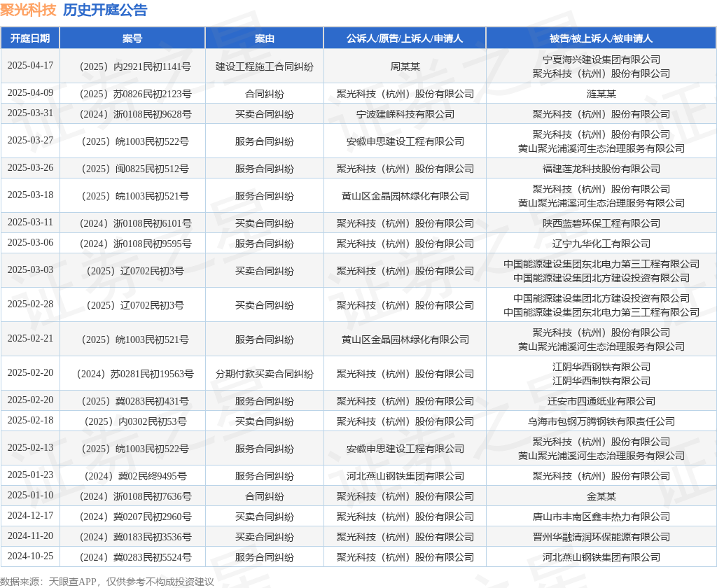Click defendant 涟某某

point(601,94)
